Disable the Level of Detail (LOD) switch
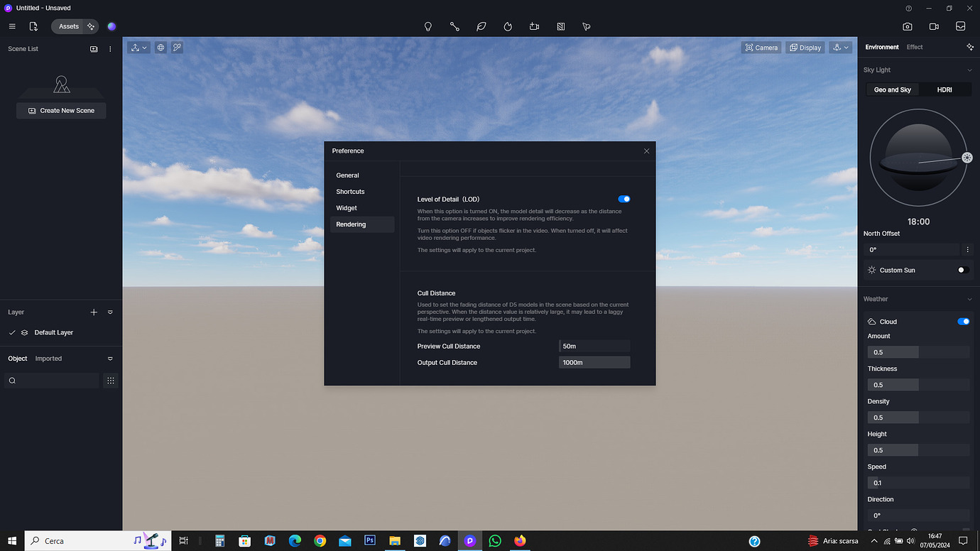Screen dimensions: 980x551 pos(624,199)
